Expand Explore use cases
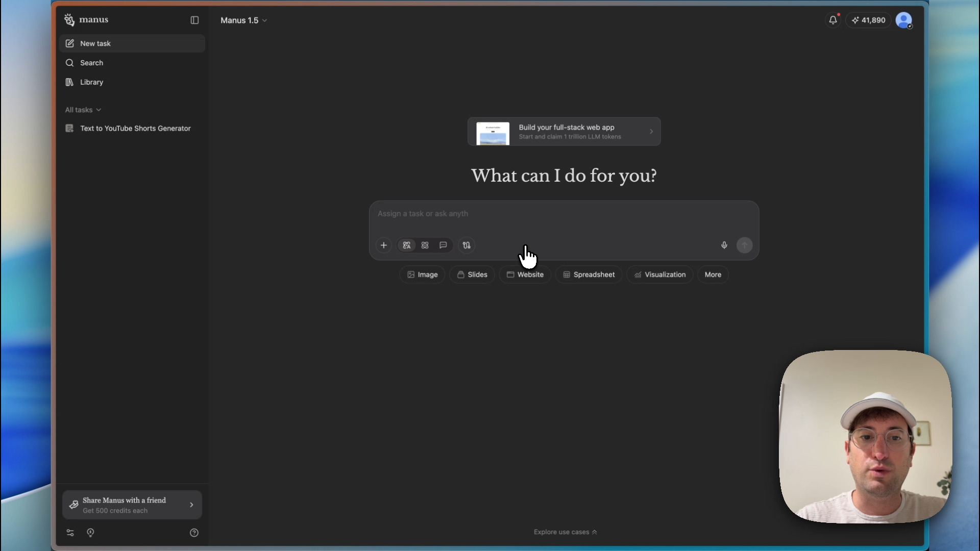 (565, 532)
